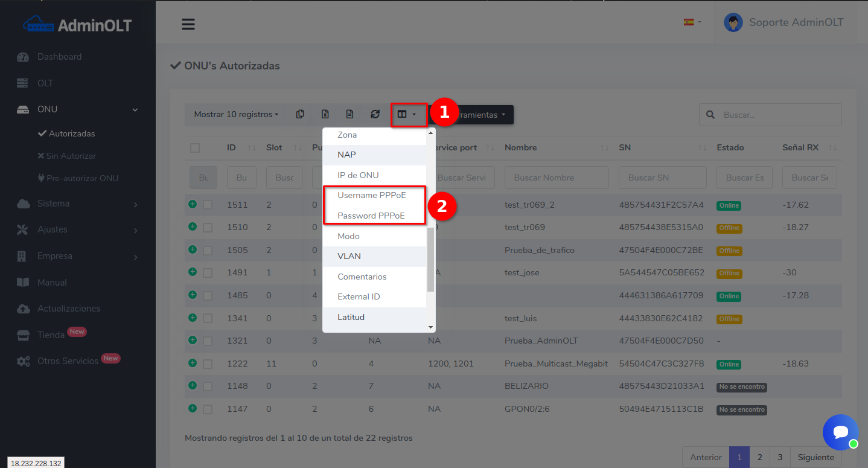Open the column visibility dropdown
Screen dimensions: 868x468
point(406,114)
